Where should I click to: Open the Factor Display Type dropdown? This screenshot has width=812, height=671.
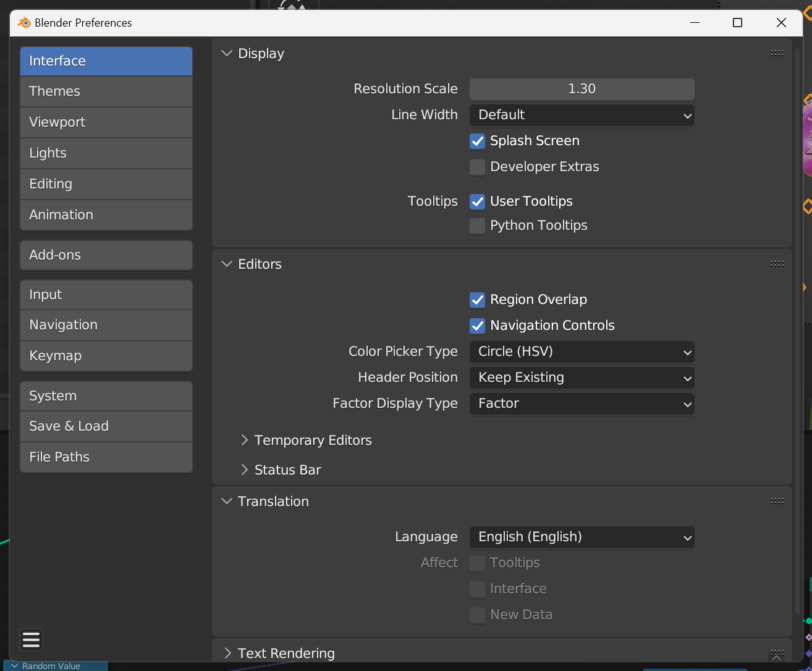pyautogui.click(x=582, y=403)
